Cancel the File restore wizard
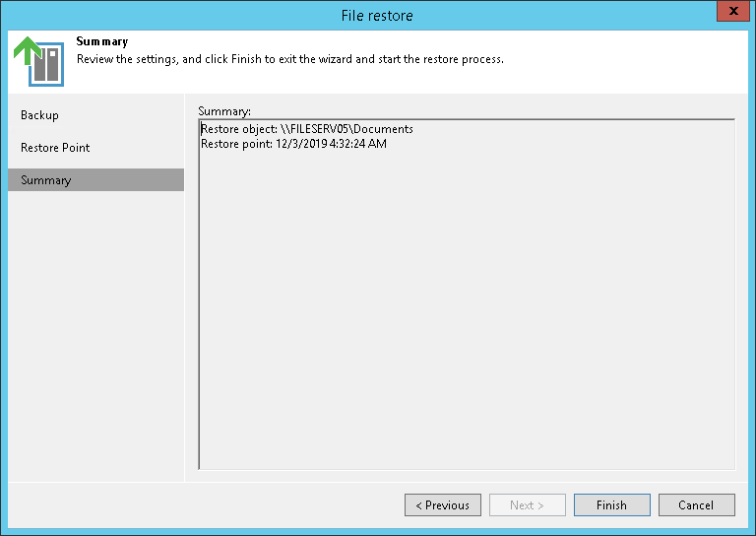Viewport: 756px width, 536px height. (x=697, y=504)
